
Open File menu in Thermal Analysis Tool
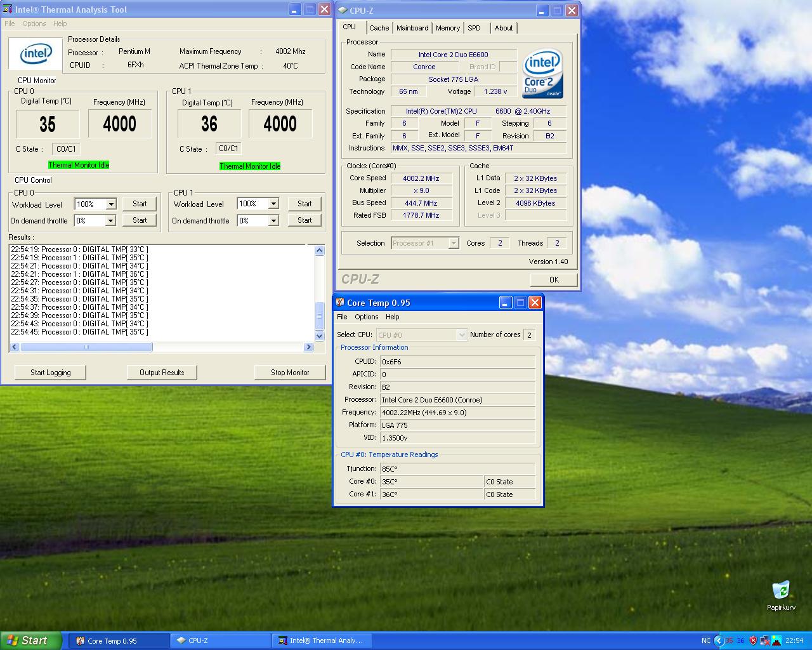(10, 23)
